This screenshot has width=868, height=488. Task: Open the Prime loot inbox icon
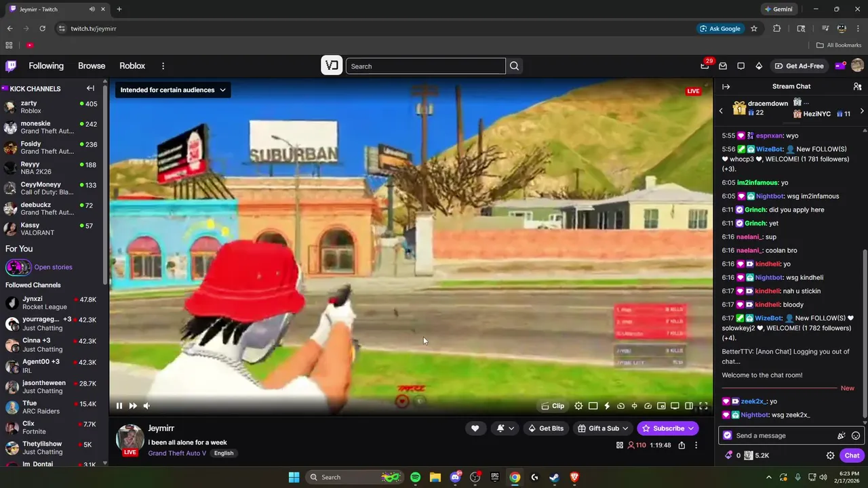pyautogui.click(x=723, y=66)
